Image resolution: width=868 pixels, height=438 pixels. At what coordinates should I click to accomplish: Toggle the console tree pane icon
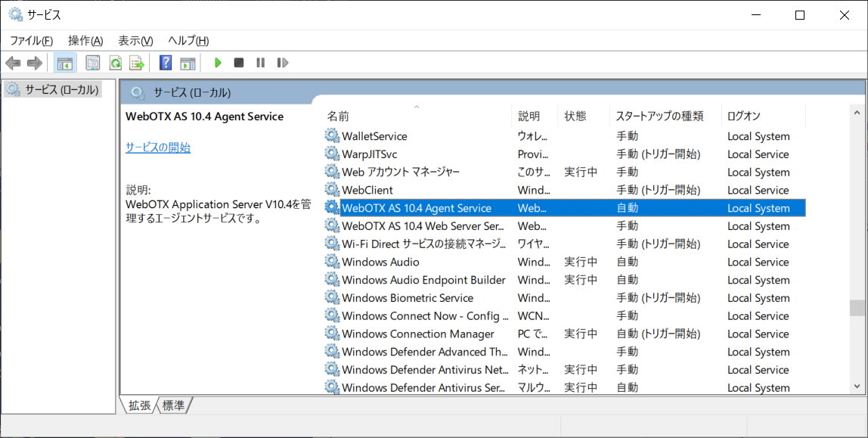point(64,62)
